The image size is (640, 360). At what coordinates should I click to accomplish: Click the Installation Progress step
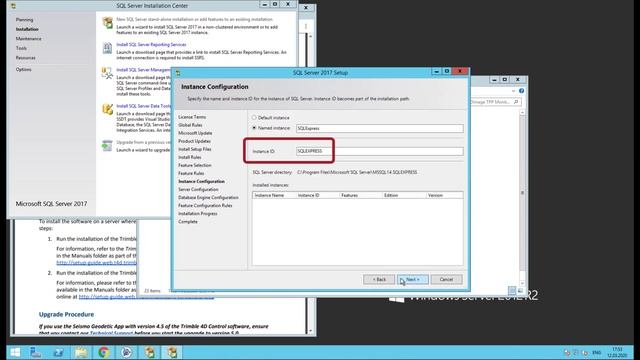tap(198, 214)
